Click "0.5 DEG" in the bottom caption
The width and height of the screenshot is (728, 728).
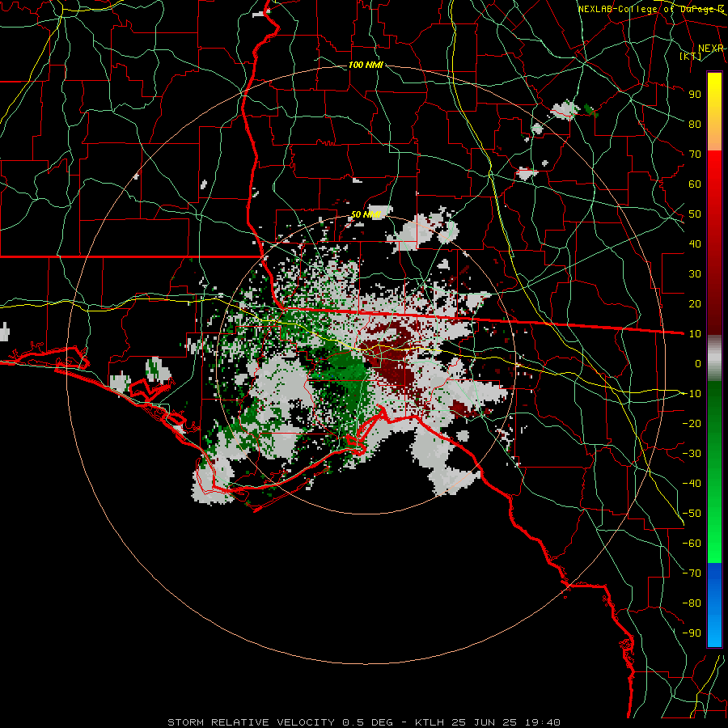coord(367,722)
